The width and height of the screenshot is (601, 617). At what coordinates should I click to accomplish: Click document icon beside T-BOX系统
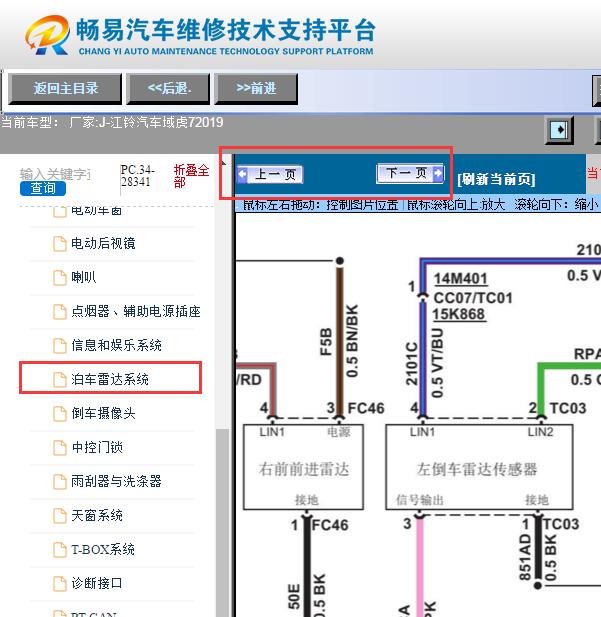(59, 550)
